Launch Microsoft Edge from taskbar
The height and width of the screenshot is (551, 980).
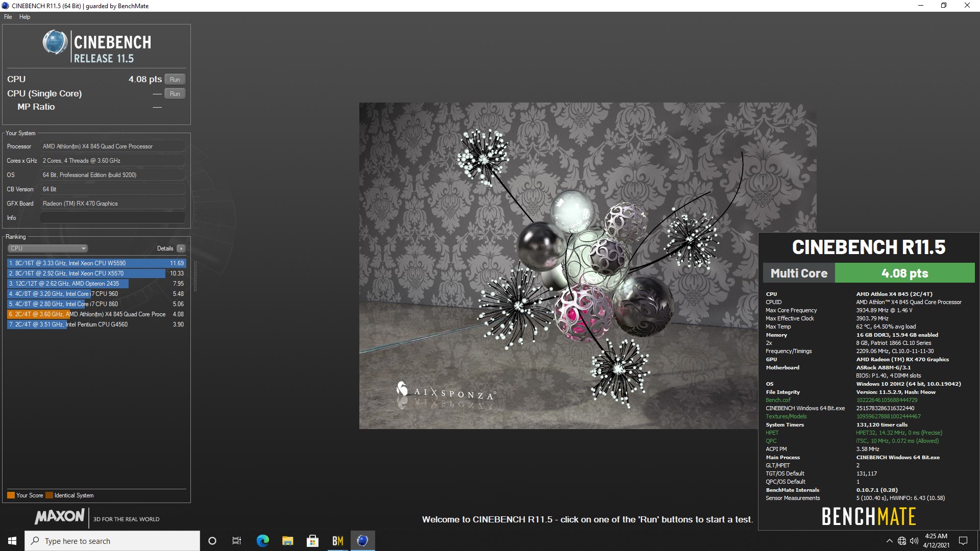click(262, 541)
